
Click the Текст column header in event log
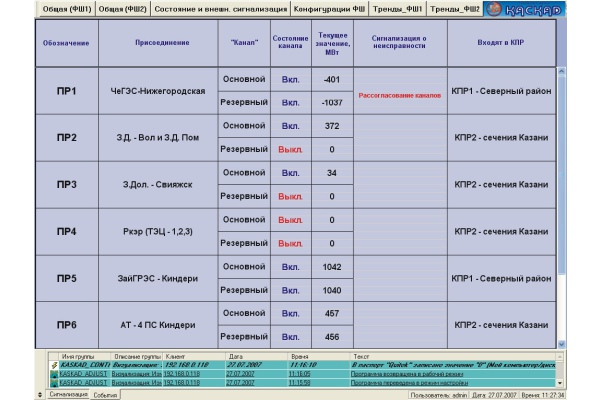point(361,355)
